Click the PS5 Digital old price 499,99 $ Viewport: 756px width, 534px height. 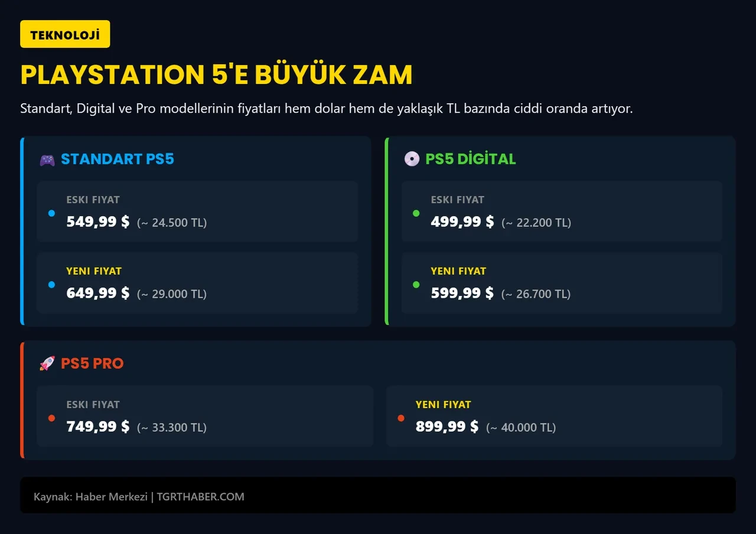click(462, 222)
